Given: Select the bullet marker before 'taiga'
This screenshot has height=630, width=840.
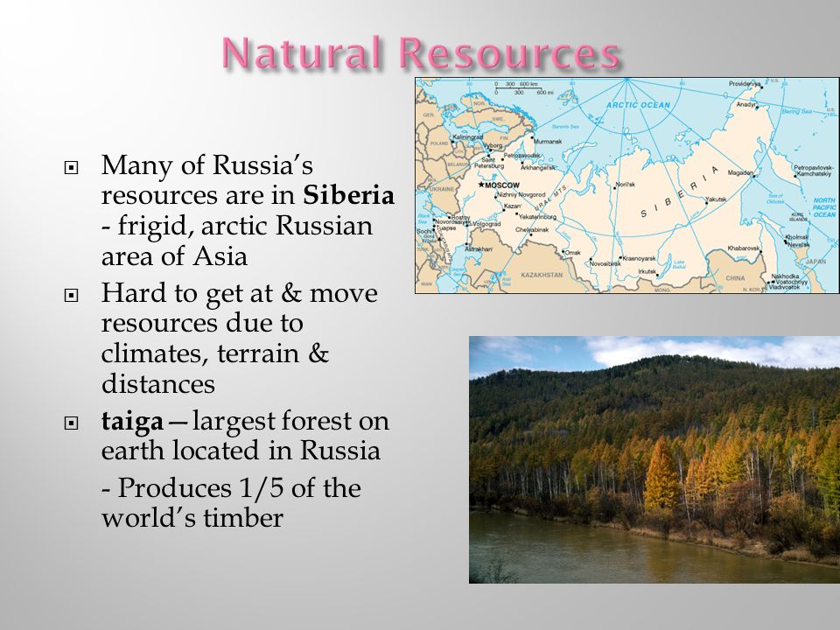Looking at the screenshot, I should (x=71, y=423).
